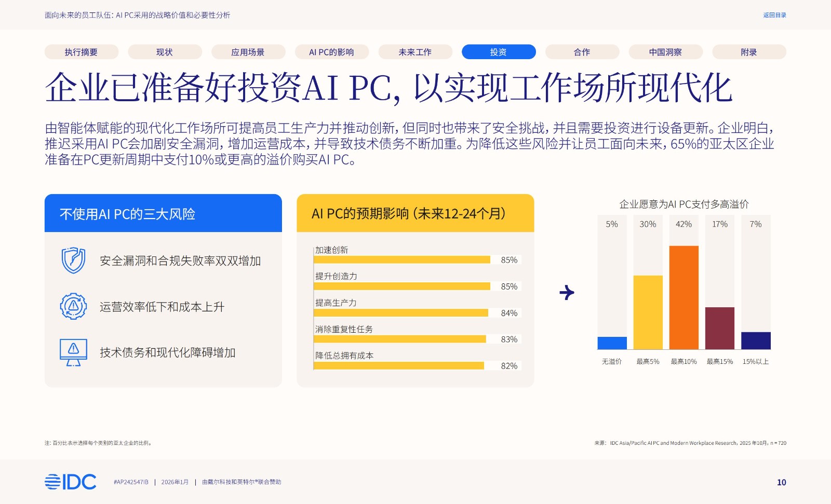This screenshot has width=831, height=504.
Task: Open the 未来工作 navigation tab
Action: (x=415, y=52)
